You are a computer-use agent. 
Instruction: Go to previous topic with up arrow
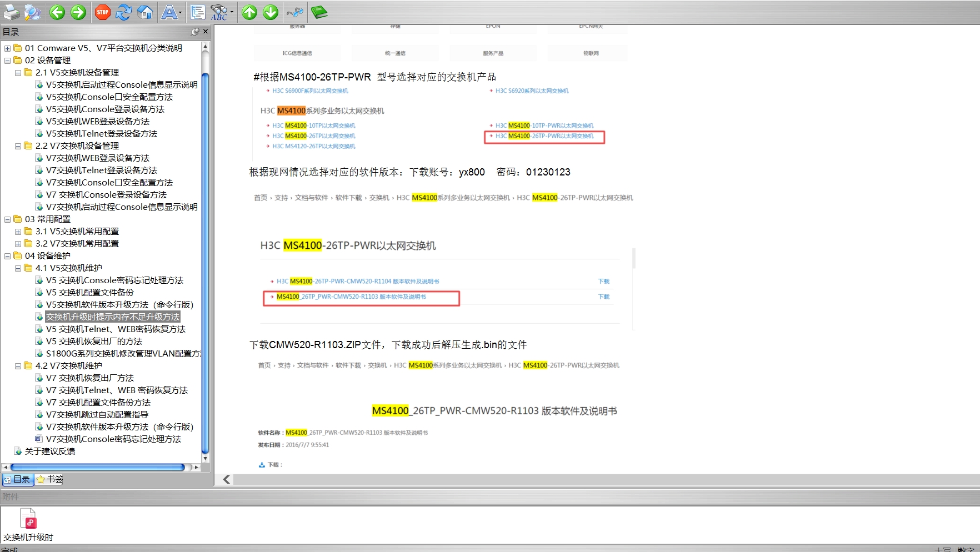pos(249,12)
